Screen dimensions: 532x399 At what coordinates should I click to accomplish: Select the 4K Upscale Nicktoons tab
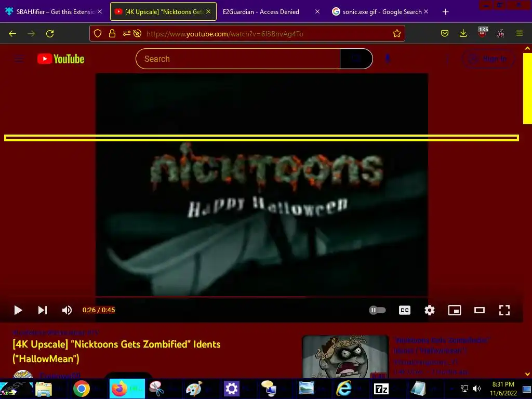click(163, 11)
